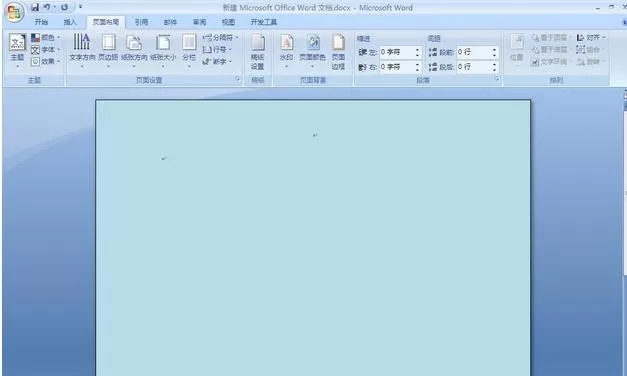627x376 pixels.
Task: Decrease 段后 spacing with the down arrow
Action: point(495,70)
